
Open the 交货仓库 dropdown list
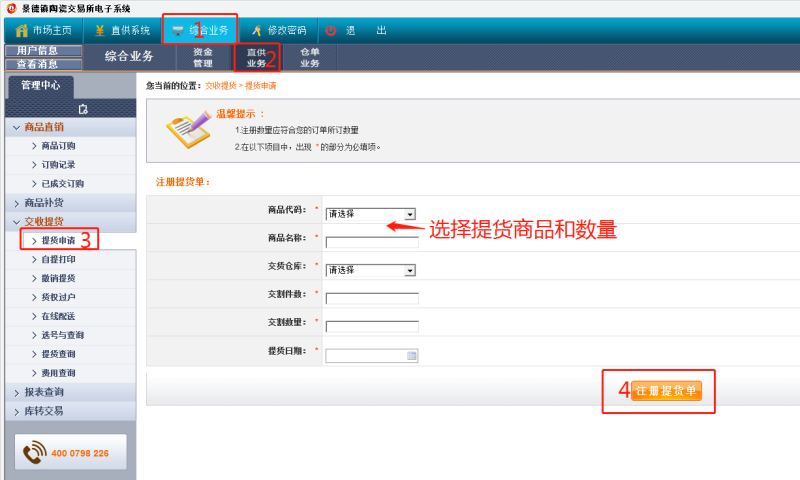click(x=410, y=270)
